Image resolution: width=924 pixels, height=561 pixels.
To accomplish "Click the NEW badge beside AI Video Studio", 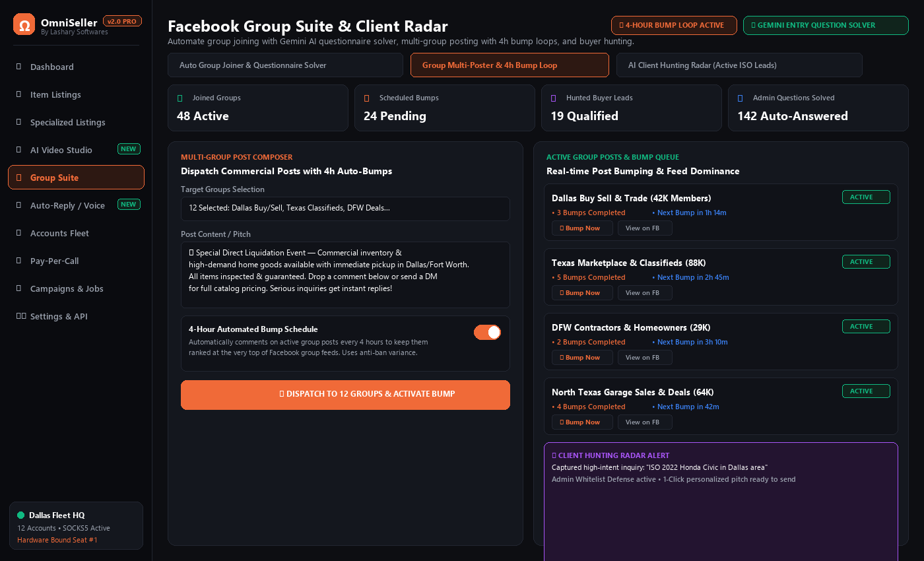I will click(x=129, y=149).
